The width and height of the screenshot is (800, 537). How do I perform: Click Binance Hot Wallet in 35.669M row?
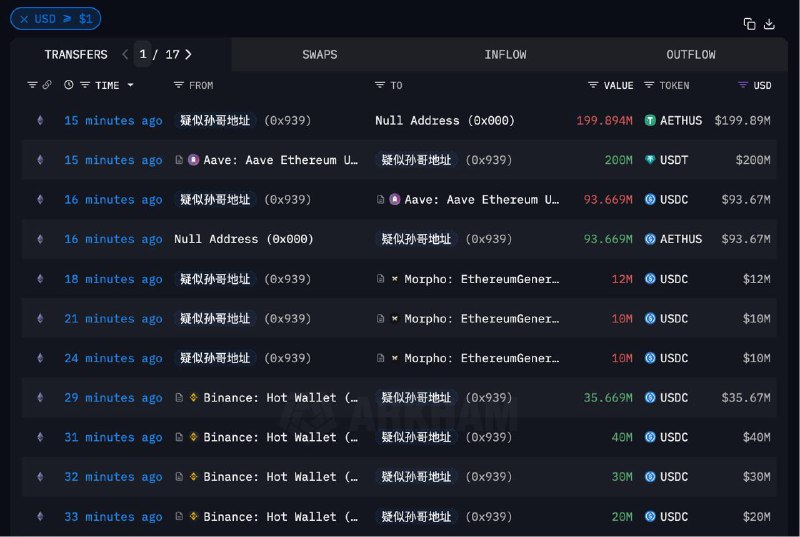[281, 398]
